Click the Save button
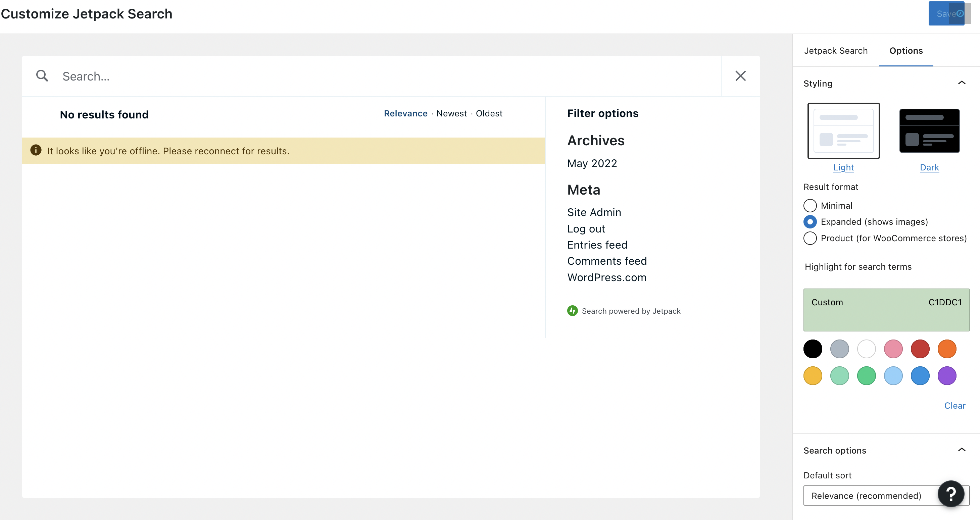The height and width of the screenshot is (520, 980). (x=946, y=14)
